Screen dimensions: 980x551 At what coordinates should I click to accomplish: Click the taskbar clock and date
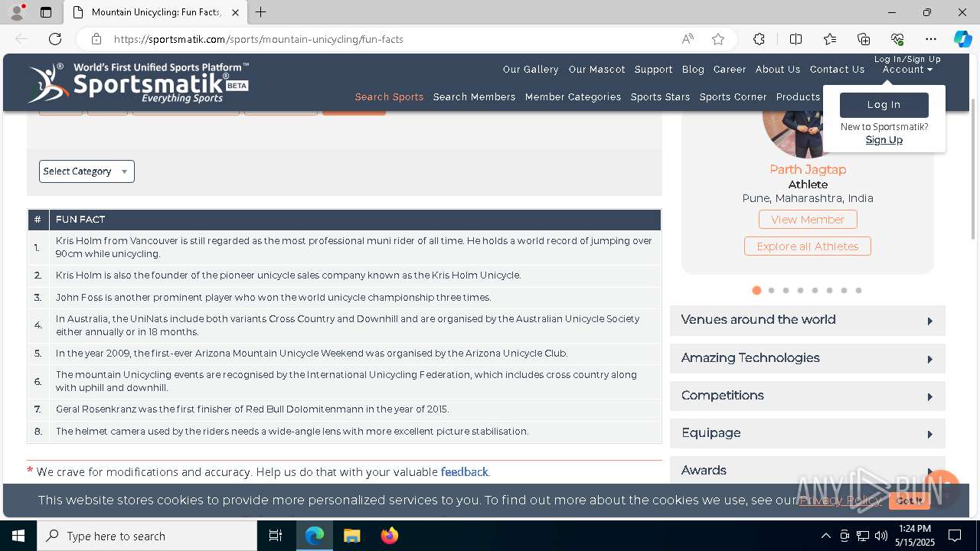914,536
